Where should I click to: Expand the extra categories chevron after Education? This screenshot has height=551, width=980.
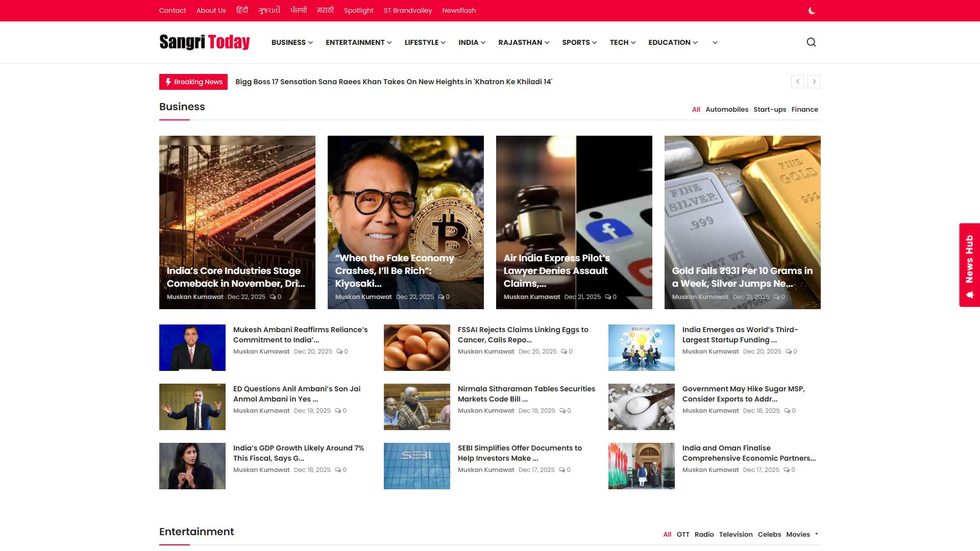(x=715, y=43)
